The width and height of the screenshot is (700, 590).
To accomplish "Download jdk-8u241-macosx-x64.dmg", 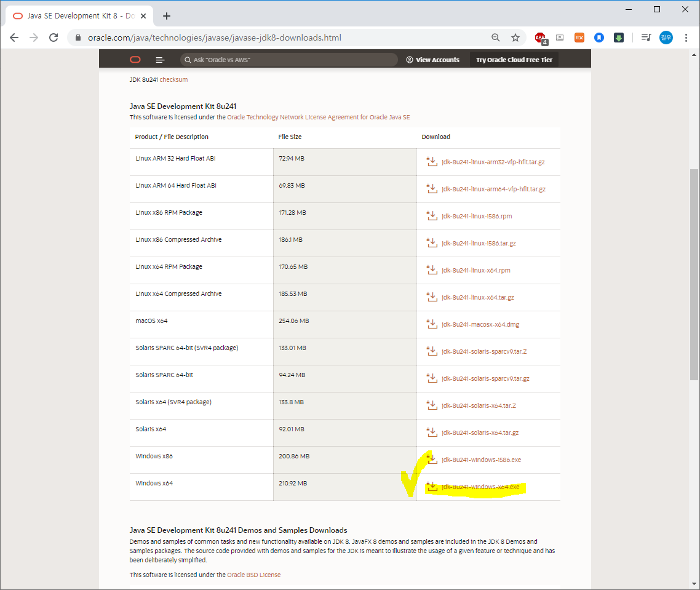I will click(x=480, y=324).
